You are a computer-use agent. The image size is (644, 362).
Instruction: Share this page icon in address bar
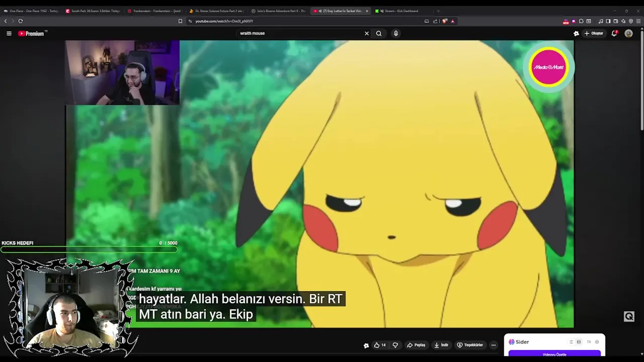coord(435,21)
